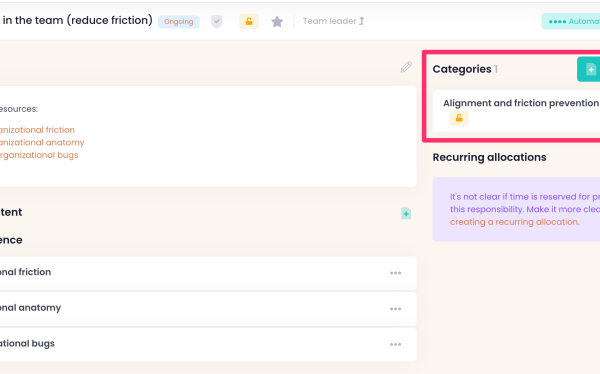
Task: Select the 'onal friction' list row
Action: click(x=208, y=273)
